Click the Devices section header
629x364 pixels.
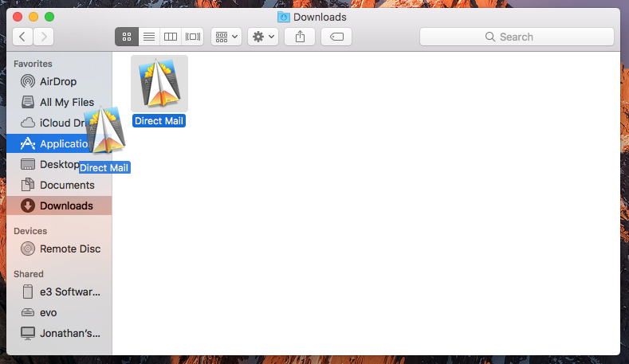[30, 231]
